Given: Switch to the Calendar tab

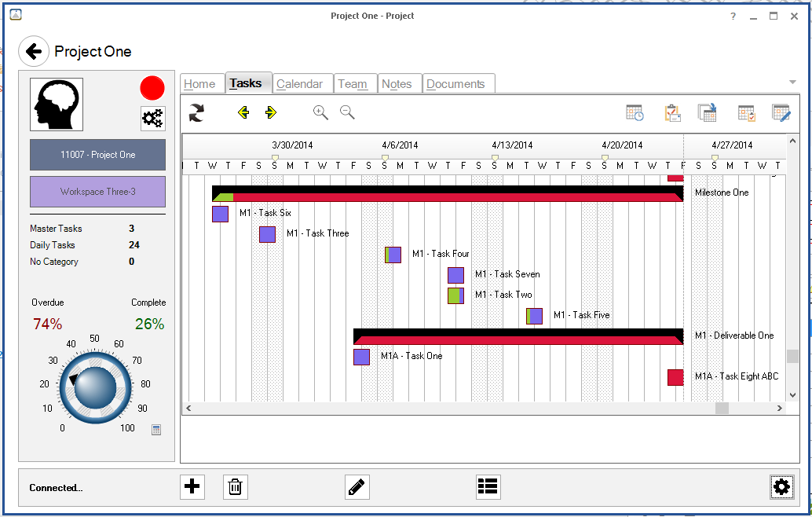Looking at the screenshot, I should point(301,82).
